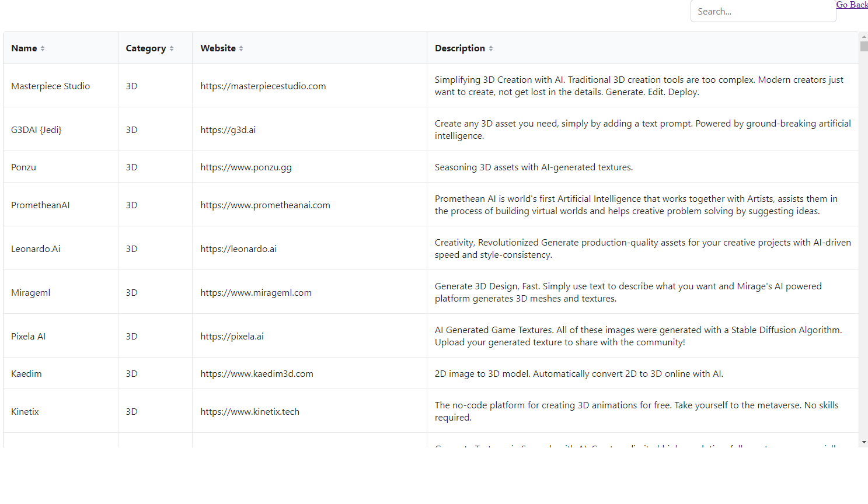Image resolution: width=868 pixels, height=504 pixels.
Task: Click the scrollbar up arrow
Action: click(x=863, y=36)
